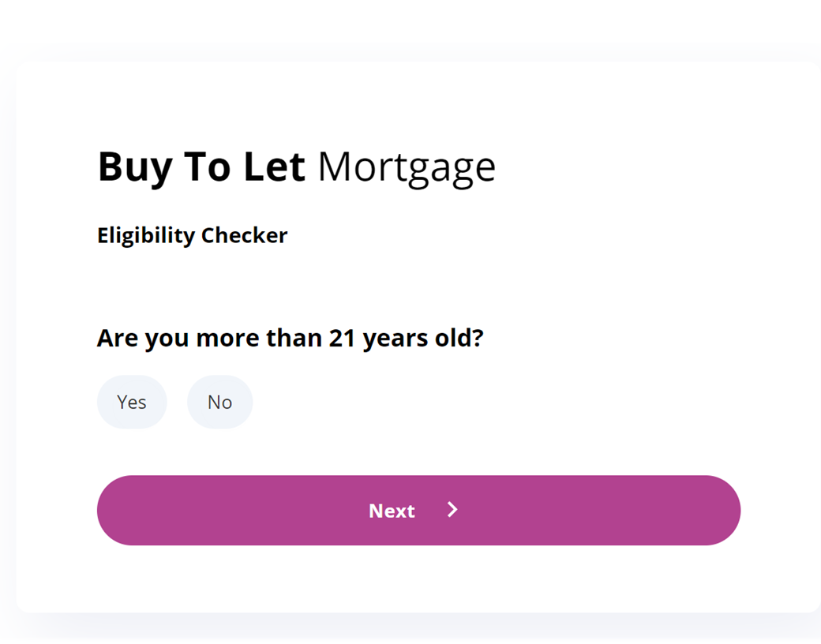Viewport: 821px width, 644px height.
Task: Click the word Mortgage in the title
Action: point(407,168)
